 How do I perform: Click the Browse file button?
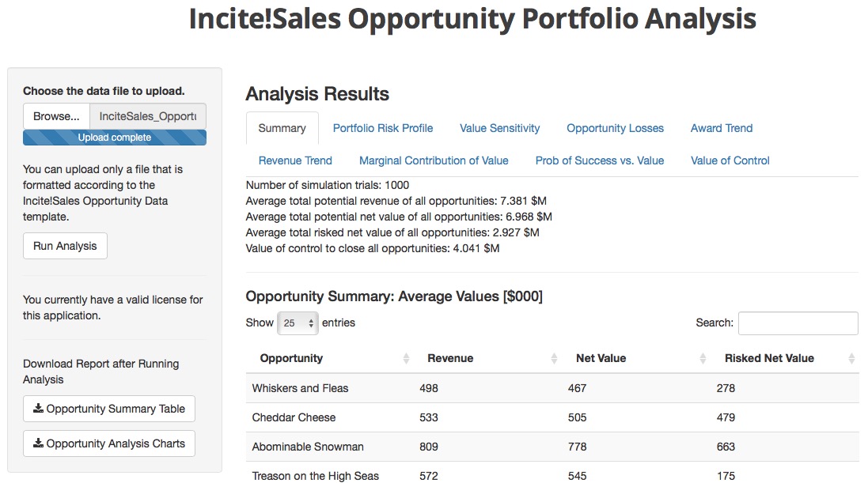(56, 116)
